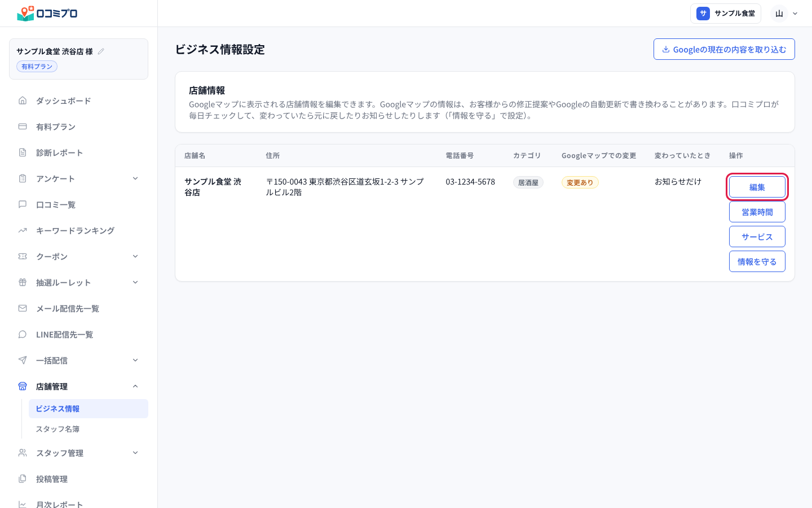Go to ダッシュボード in sidebar
Image resolution: width=812 pixels, height=508 pixels.
(x=79, y=100)
